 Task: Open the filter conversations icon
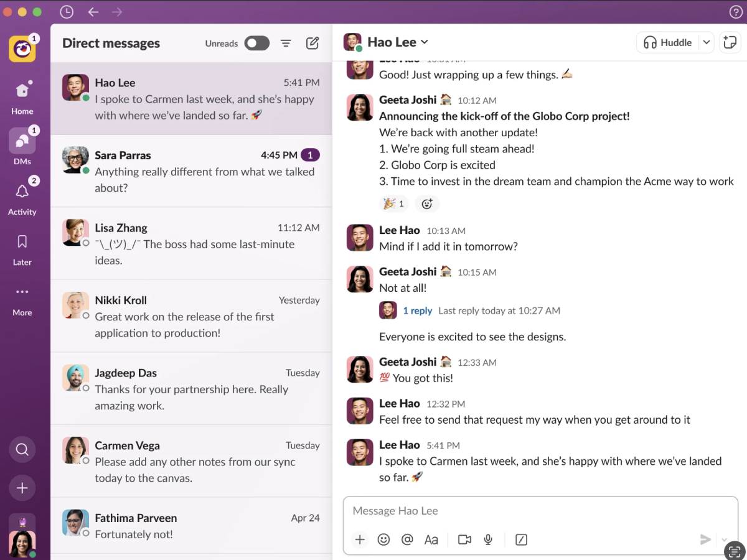[x=286, y=43]
